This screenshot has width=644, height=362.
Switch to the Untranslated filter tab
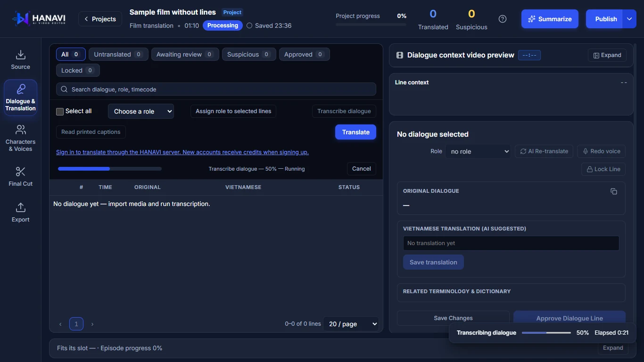[118, 54]
